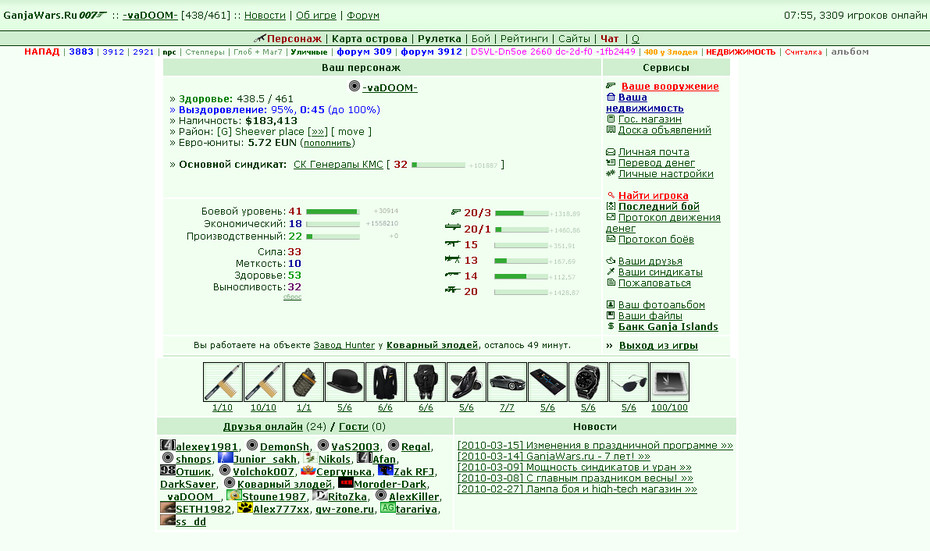Open Личная почта
Viewport: 930px width, 551px height.
pyautogui.click(x=654, y=152)
